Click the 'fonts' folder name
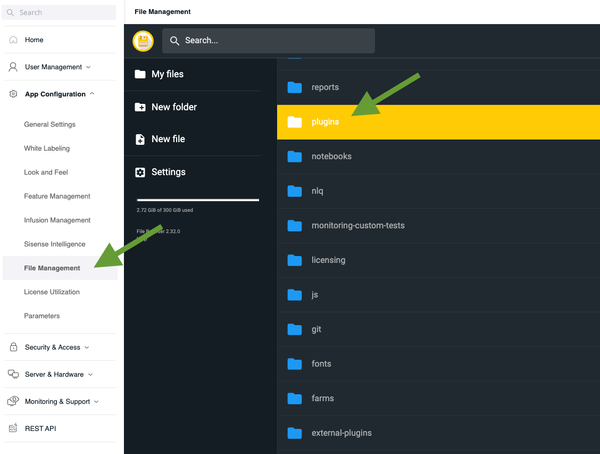600x454 pixels. tap(321, 364)
